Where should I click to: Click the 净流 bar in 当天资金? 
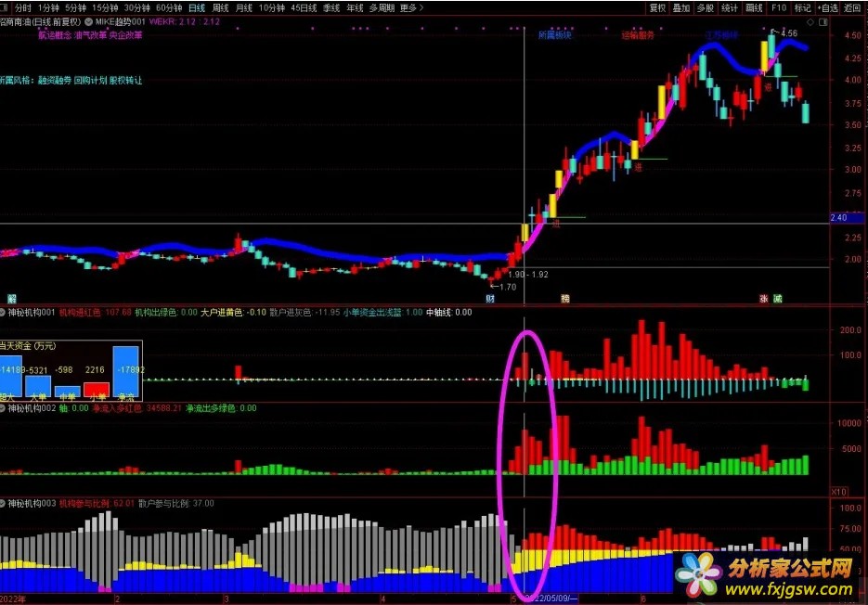click(x=126, y=372)
